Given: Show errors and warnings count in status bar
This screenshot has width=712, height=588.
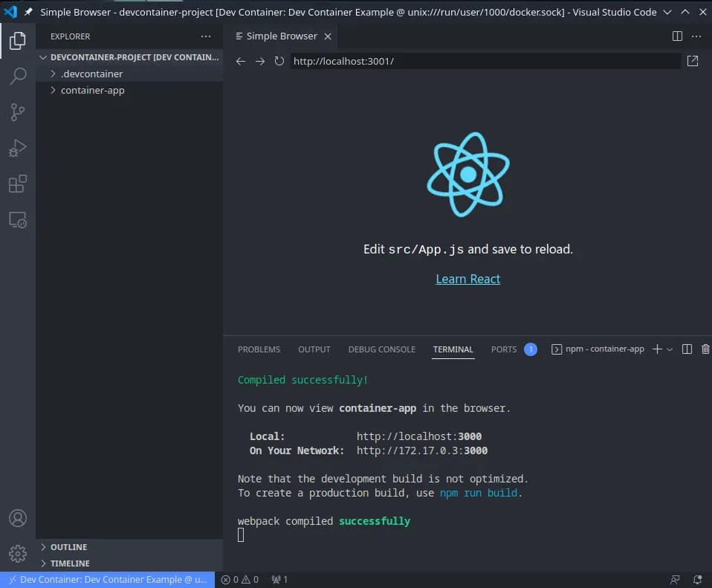Looking at the screenshot, I should point(239,579).
